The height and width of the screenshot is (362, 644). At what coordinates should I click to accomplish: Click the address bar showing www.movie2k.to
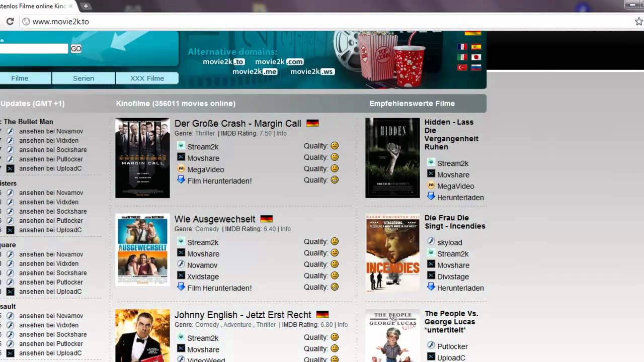pyautogui.click(x=322, y=22)
